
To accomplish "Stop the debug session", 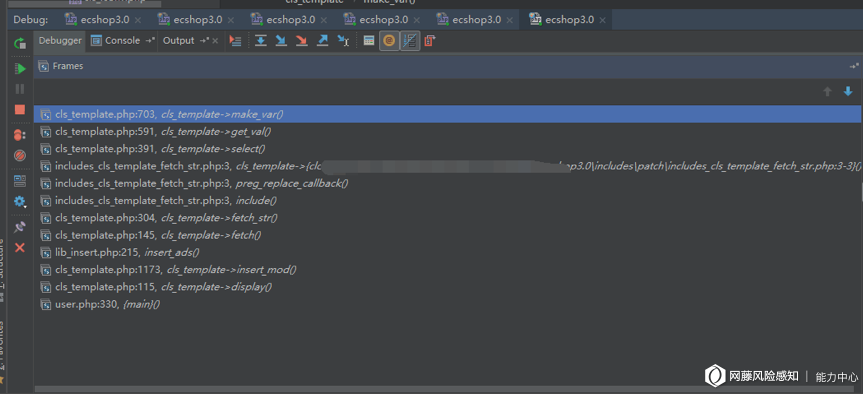I will point(20,110).
